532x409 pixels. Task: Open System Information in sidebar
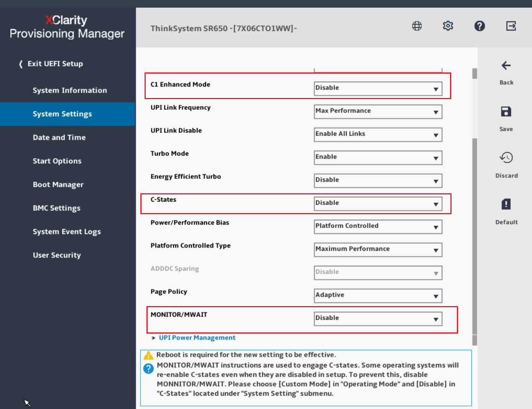coord(70,90)
